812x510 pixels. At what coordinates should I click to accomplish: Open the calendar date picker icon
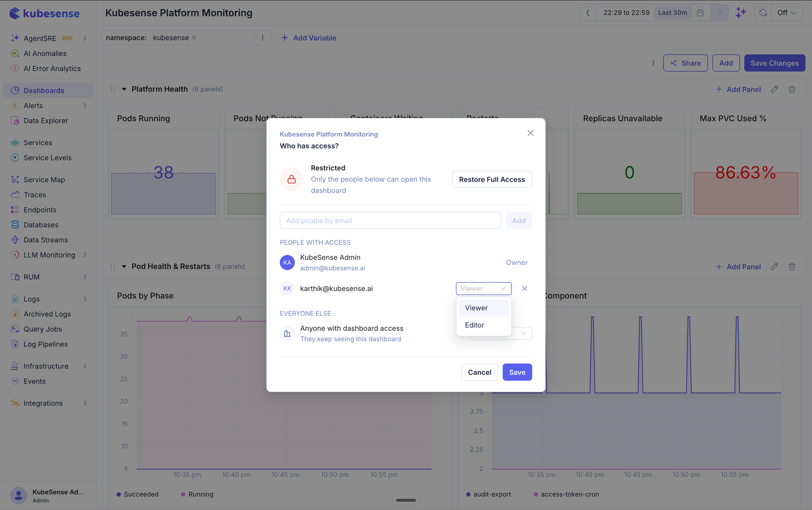(700, 13)
